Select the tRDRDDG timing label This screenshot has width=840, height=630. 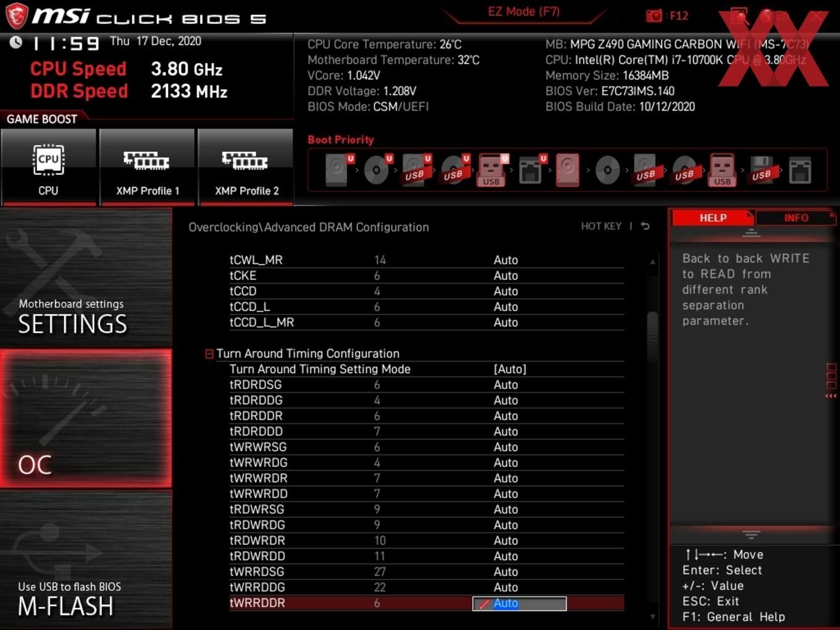click(256, 400)
